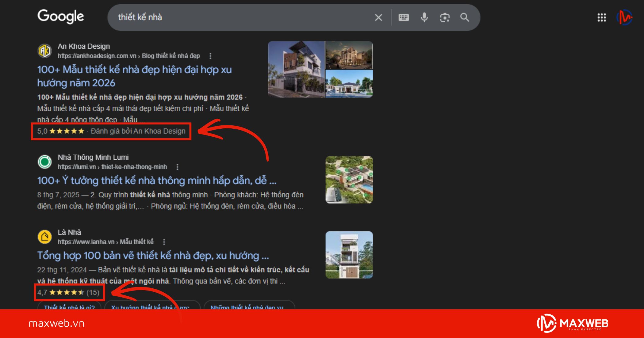
Task: Click the Lumi smart house thumbnail image
Action: pos(350,180)
